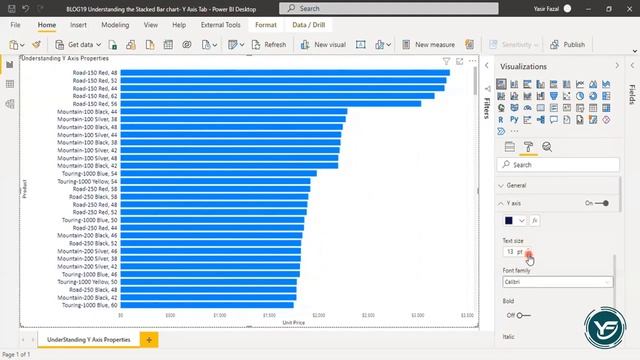640x360 pixels.
Task: Select the Stacked bar chart visual icon
Action: [x=501, y=84]
